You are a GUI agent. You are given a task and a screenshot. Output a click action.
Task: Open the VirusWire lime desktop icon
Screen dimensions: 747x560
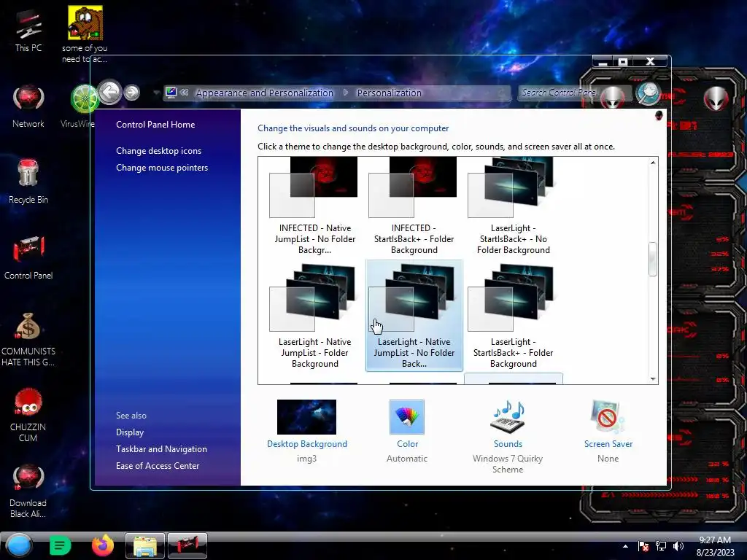[82, 106]
